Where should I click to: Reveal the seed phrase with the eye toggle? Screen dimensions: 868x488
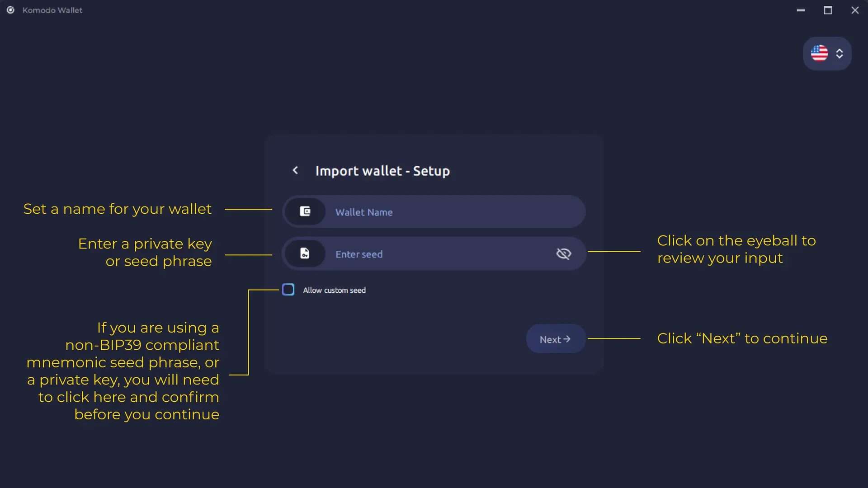coord(564,253)
